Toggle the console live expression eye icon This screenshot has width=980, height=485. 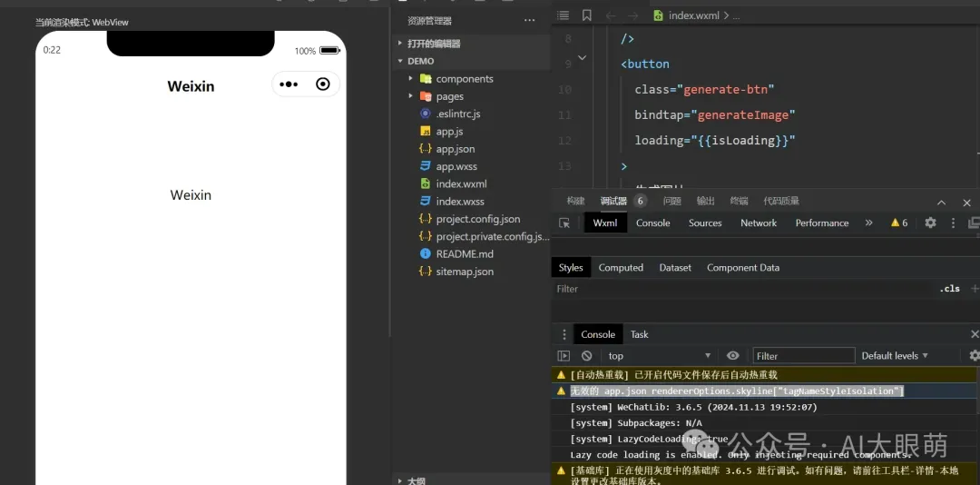(x=733, y=356)
